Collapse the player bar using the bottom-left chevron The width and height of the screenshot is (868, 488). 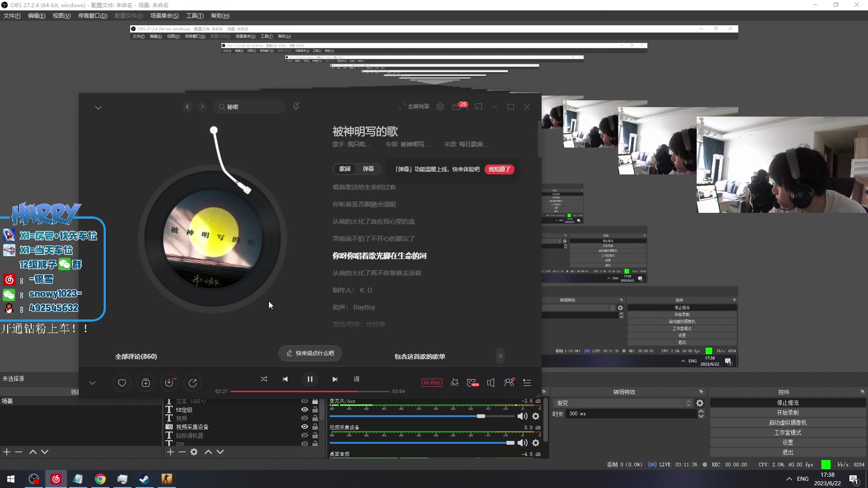[92, 383]
